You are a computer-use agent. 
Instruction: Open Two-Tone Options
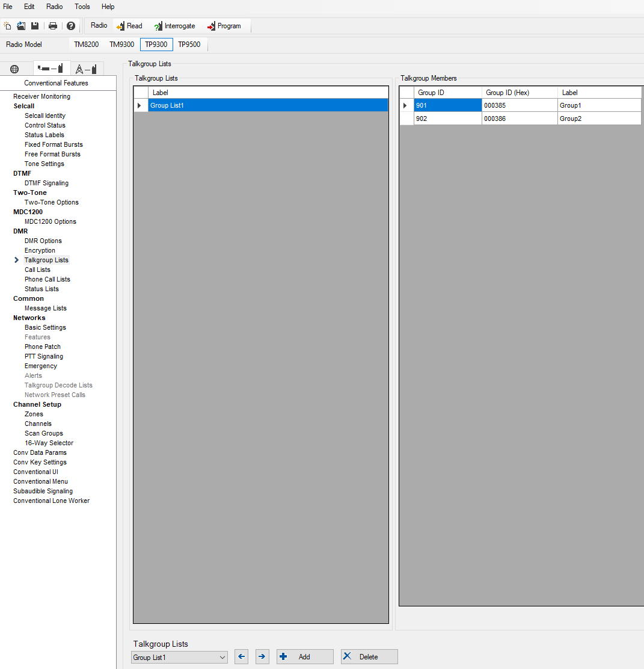tap(52, 202)
